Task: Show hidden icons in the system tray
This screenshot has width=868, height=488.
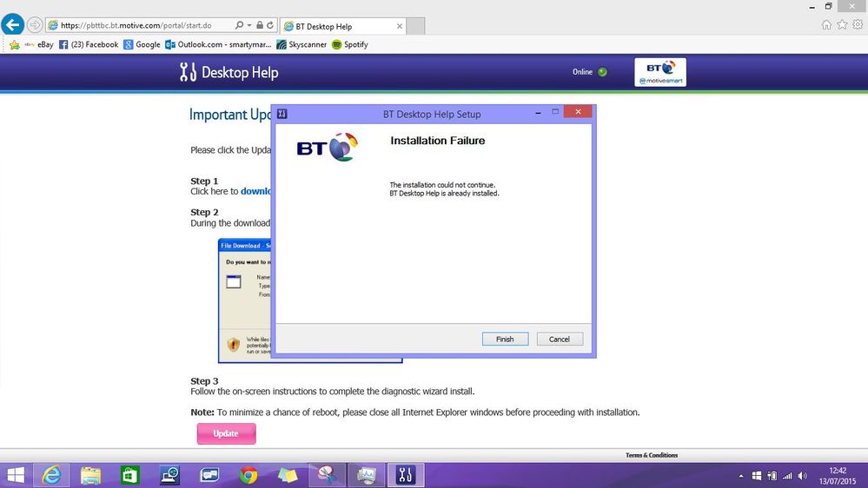Action: (740, 476)
